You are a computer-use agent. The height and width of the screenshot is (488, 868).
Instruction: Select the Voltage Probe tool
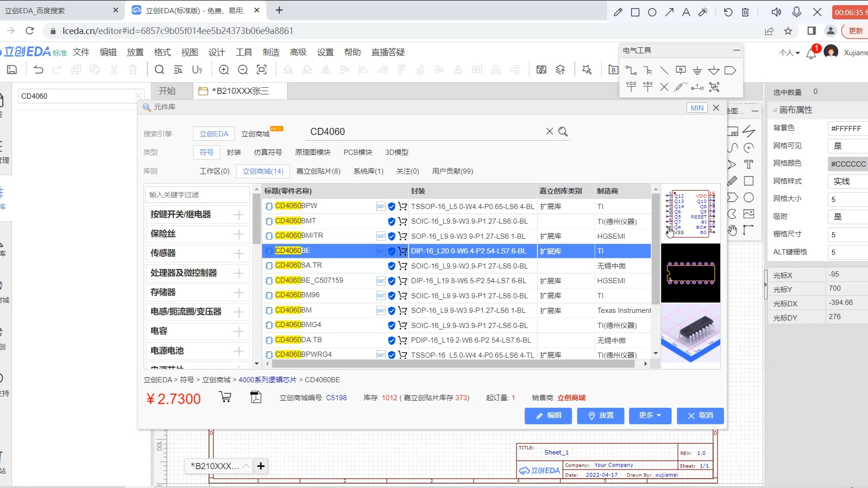pyautogui.click(x=681, y=87)
